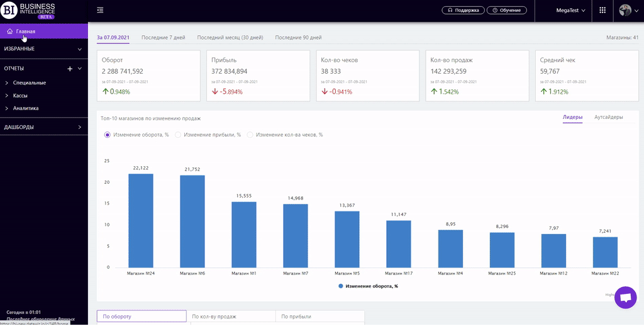Screen dimensions: 644x326
Task: Select Изменение кол-ва чеков, % option
Action: [x=250, y=135]
